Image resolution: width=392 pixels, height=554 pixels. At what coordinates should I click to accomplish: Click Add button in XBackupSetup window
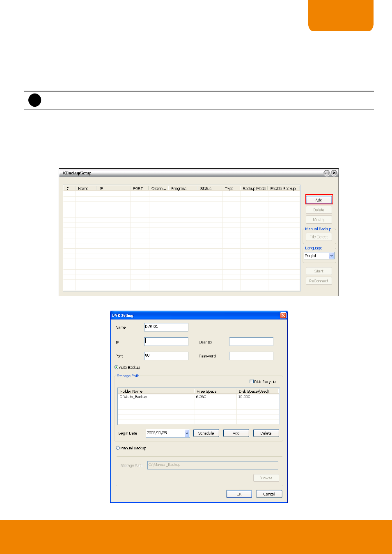pyautogui.click(x=319, y=200)
